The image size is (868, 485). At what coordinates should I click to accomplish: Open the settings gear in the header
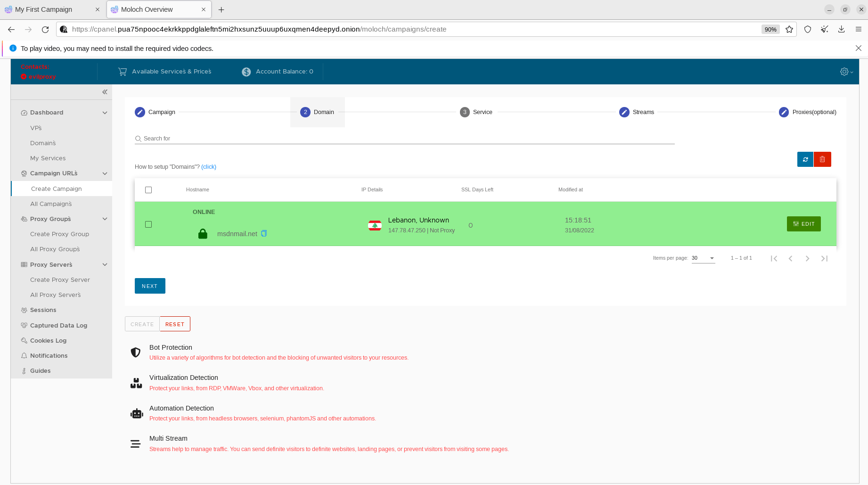(x=844, y=72)
